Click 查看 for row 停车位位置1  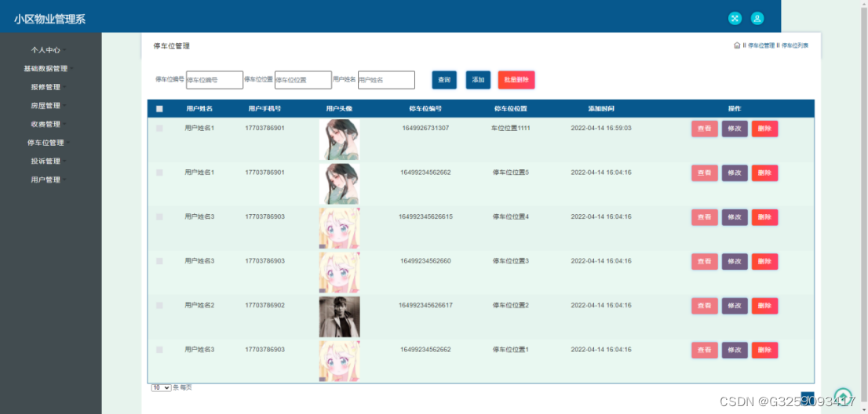(x=704, y=350)
